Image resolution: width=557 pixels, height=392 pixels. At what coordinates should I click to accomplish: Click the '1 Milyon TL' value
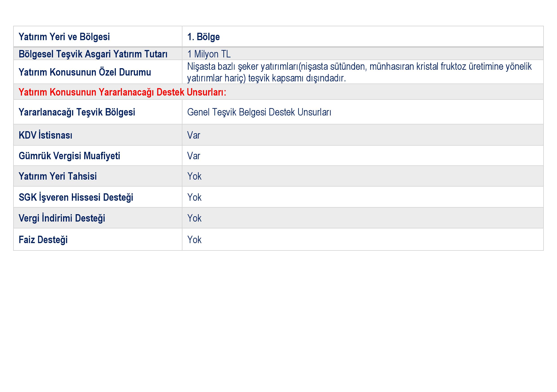209,54
